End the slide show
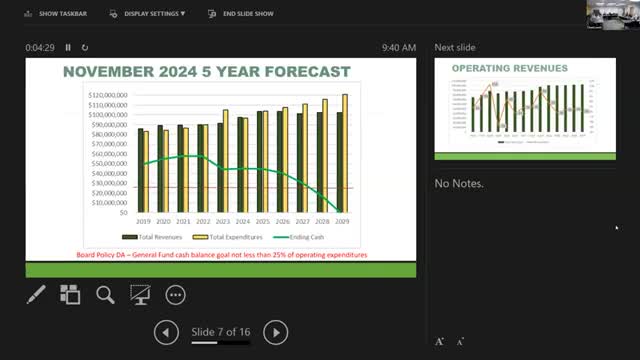 [x=241, y=14]
